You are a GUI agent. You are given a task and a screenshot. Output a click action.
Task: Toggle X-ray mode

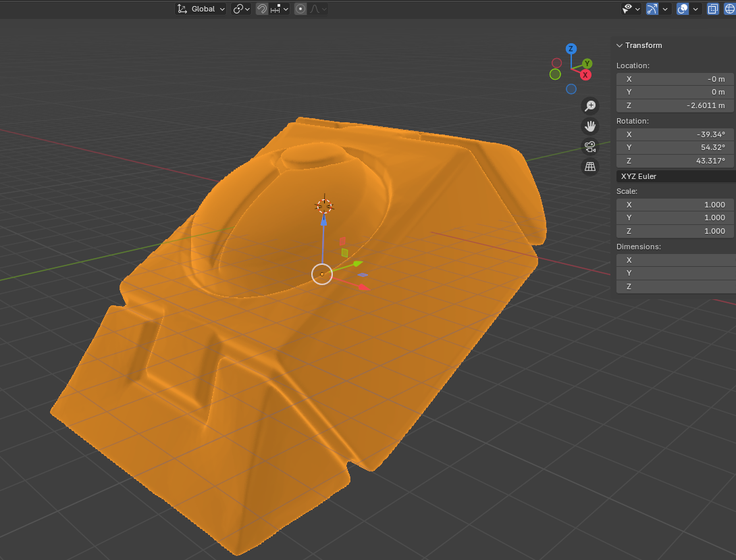click(x=712, y=9)
